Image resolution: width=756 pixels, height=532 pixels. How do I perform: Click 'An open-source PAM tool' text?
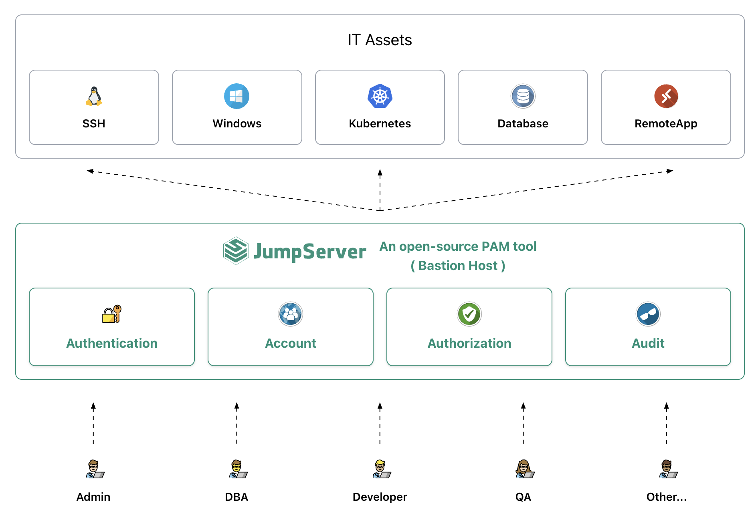[x=458, y=246]
